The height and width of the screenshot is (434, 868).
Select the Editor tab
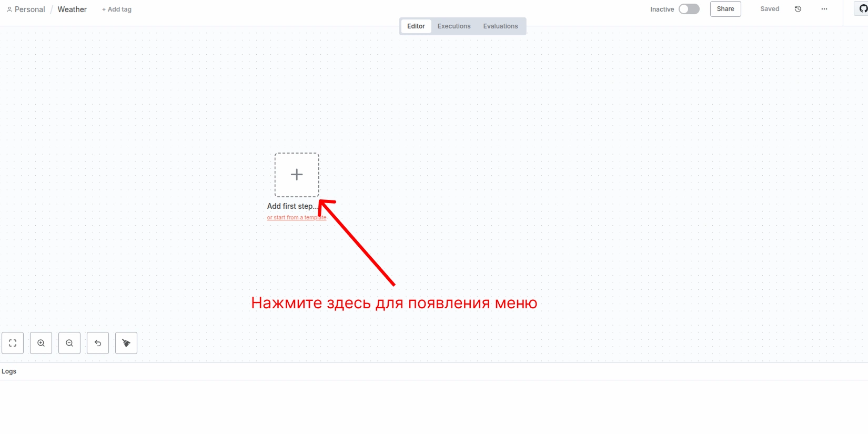416,26
